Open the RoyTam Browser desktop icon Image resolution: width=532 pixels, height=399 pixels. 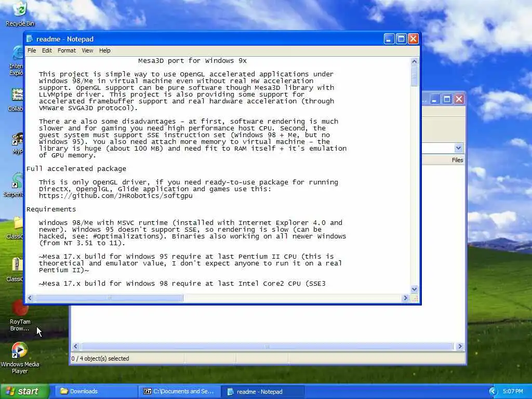[x=20, y=315]
